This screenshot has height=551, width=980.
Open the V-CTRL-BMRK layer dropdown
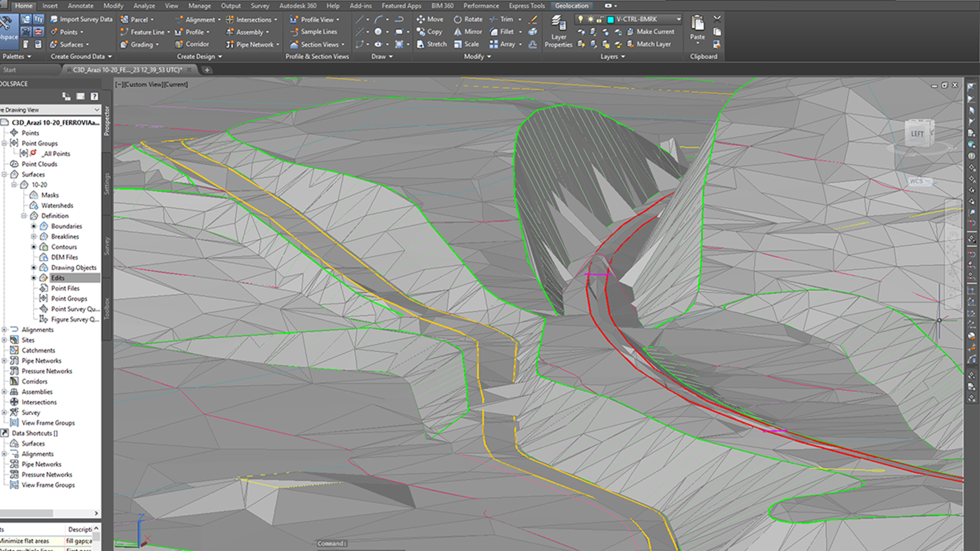[678, 19]
